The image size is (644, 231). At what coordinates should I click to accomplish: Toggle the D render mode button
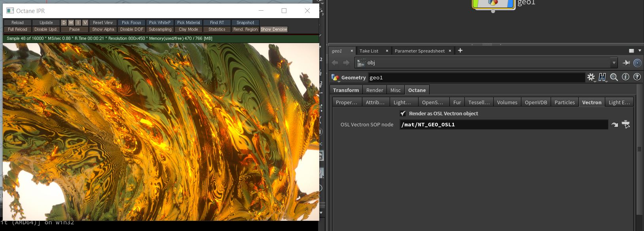pos(64,23)
